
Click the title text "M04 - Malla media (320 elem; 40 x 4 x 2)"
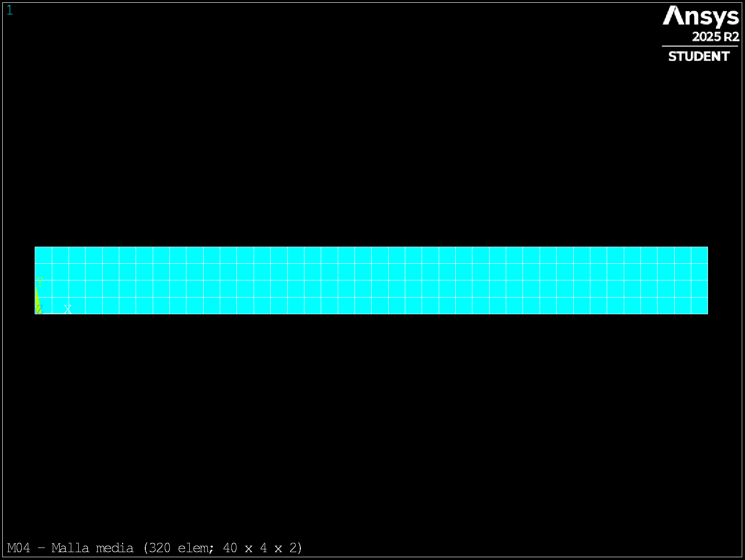pos(155,548)
